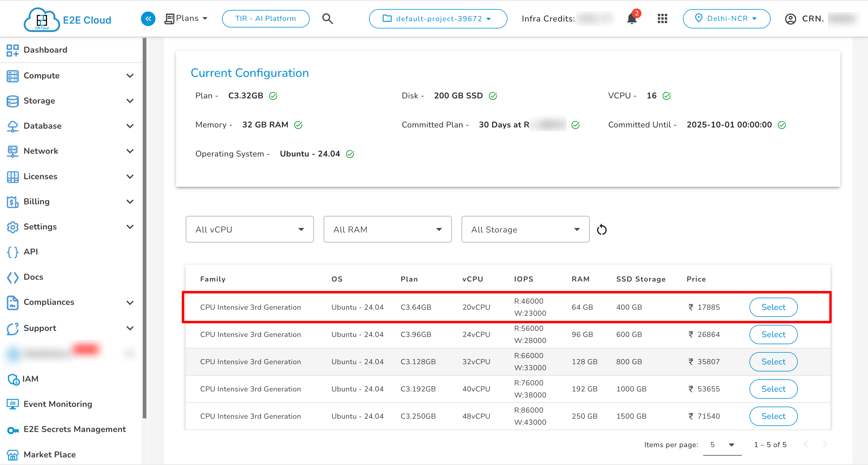
Task: Open the notifications bell
Action: [631, 18]
